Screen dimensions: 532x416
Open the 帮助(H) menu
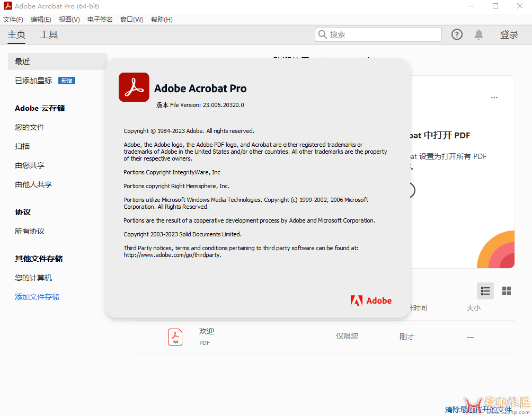tap(162, 19)
